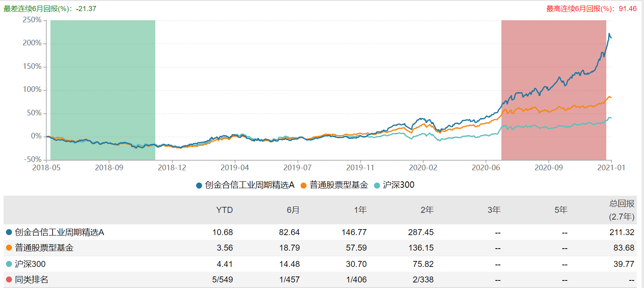
Task: Click the 总回报 (2.7年) column header
Action: 621,210
